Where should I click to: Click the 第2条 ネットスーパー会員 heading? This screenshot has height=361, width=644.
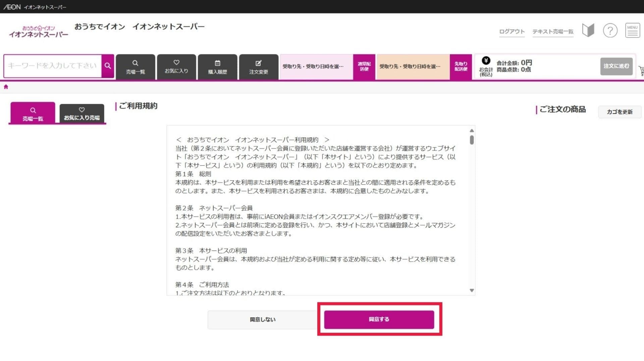pos(214,208)
